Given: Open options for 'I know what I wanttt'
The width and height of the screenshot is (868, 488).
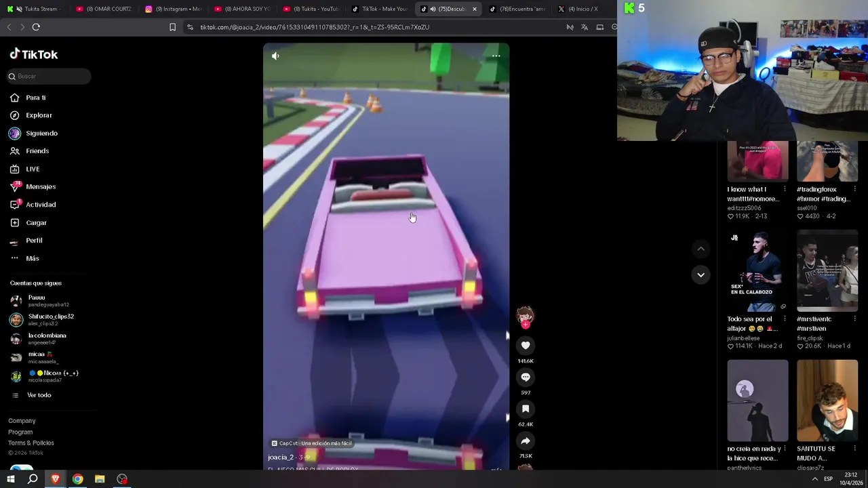Looking at the screenshot, I should pyautogui.click(x=785, y=189).
